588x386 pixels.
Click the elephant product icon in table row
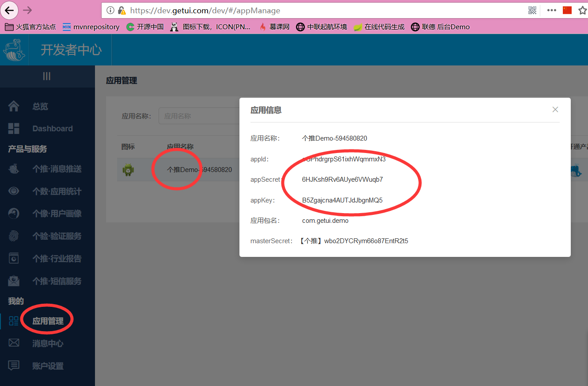pyautogui.click(x=575, y=171)
